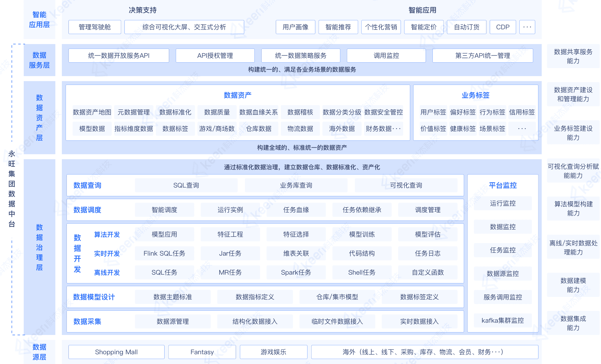
Task: Select the Spark任务 box
Action: [x=296, y=272]
